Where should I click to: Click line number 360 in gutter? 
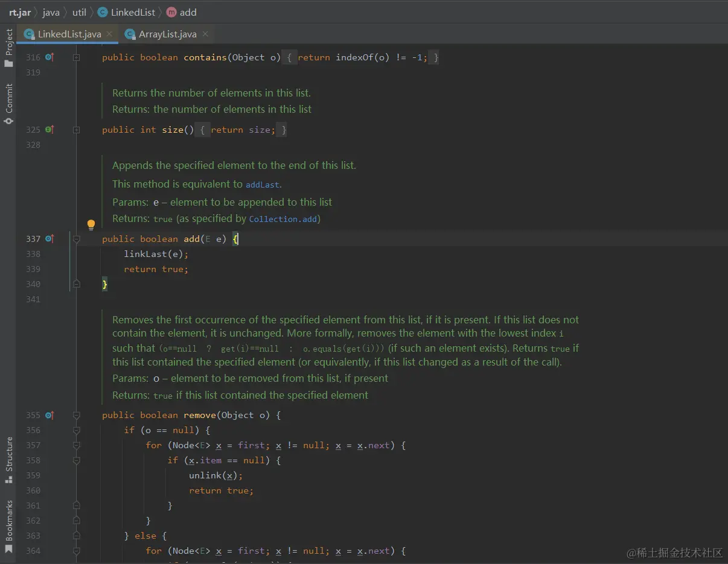[33, 490]
